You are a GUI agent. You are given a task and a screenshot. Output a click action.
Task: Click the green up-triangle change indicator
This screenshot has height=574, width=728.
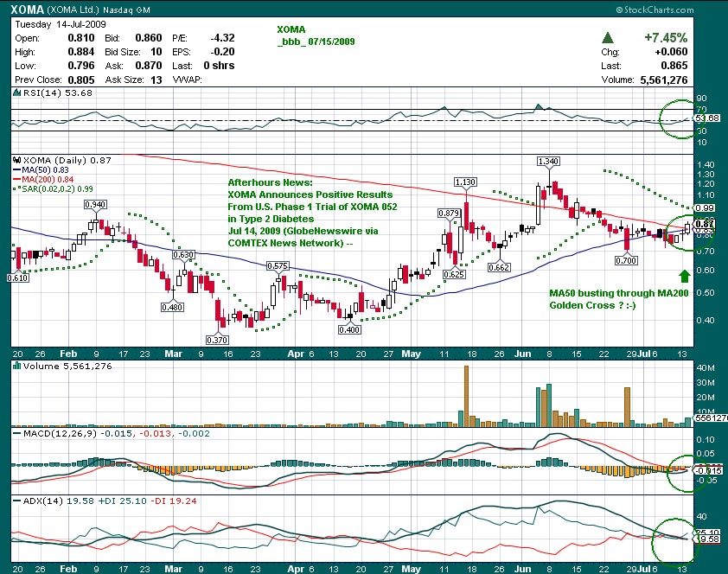point(607,37)
